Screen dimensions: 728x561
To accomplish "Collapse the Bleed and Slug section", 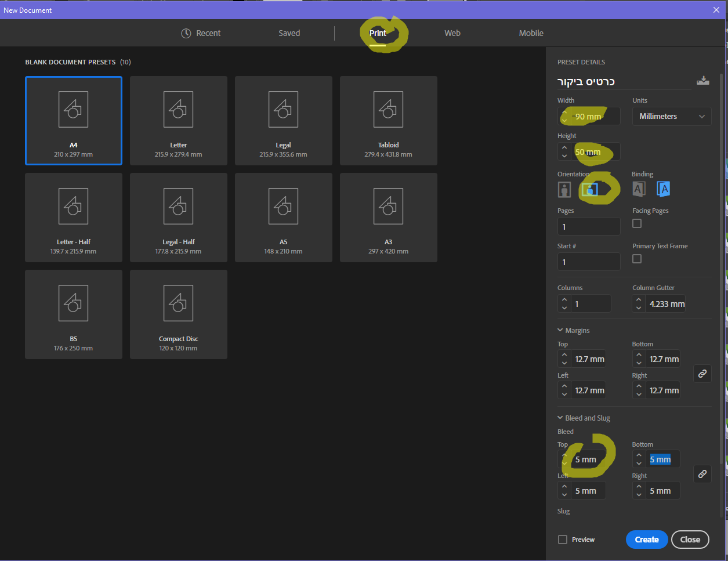I will tap(560, 418).
